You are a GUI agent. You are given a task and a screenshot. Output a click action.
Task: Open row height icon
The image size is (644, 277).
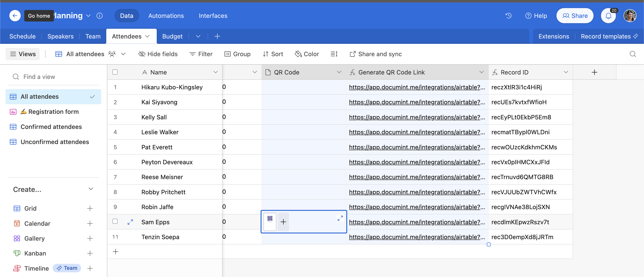click(334, 54)
